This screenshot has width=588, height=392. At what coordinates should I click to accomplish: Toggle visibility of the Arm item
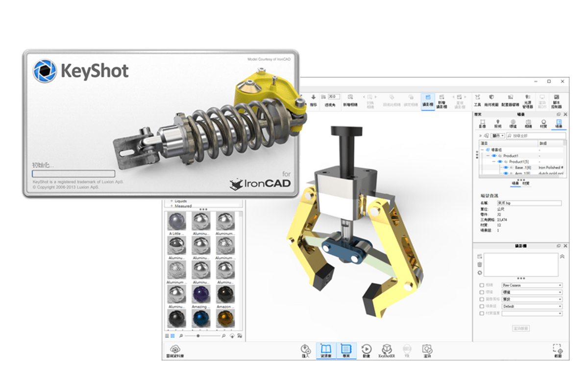click(x=506, y=173)
